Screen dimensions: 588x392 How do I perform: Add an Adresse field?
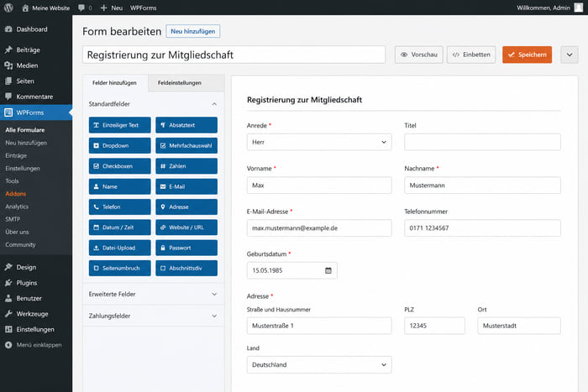(186, 206)
